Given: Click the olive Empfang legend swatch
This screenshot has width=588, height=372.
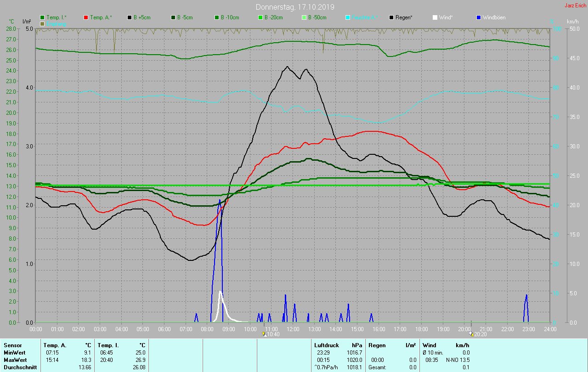Looking at the screenshot, I should tap(43, 23).
